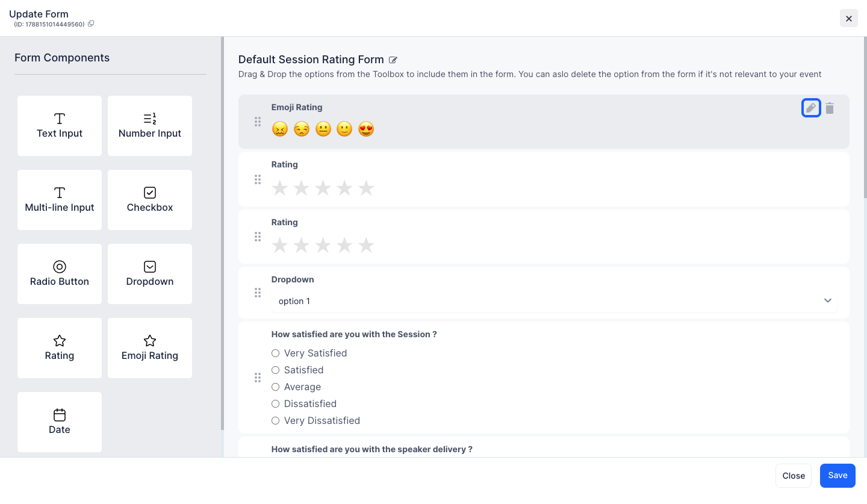
Task: Select the Date component tile
Action: click(x=60, y=422)
